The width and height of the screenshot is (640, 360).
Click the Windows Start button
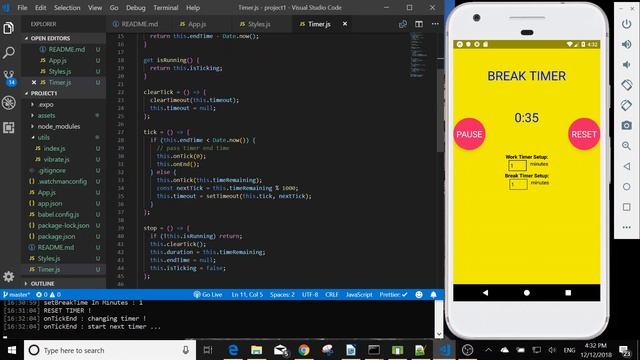[11, 350]
